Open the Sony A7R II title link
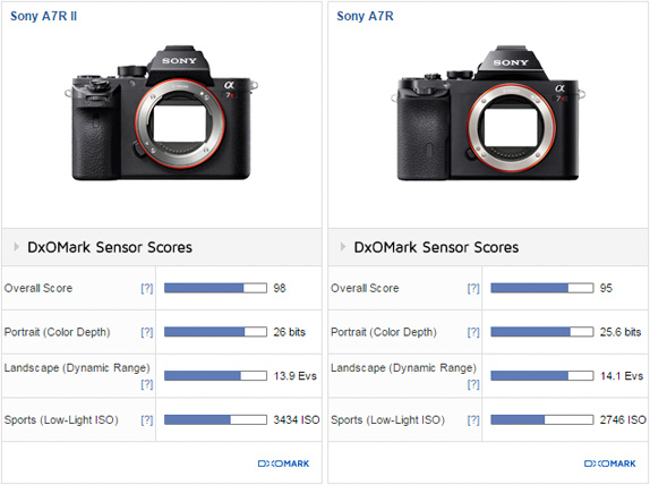Viewport: 650px width, 485px height. tap(44, 16)
